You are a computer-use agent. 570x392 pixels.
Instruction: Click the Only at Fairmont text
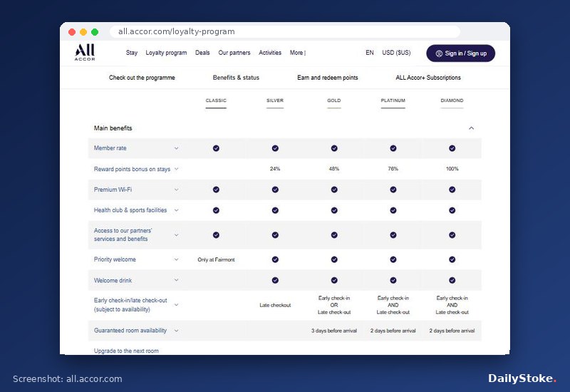[x=216, y=259]
